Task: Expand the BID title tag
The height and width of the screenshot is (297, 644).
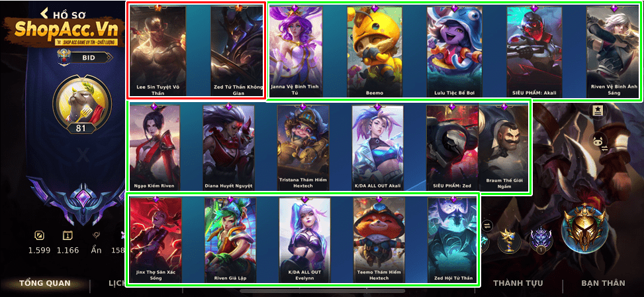Action: pos(91,58)
